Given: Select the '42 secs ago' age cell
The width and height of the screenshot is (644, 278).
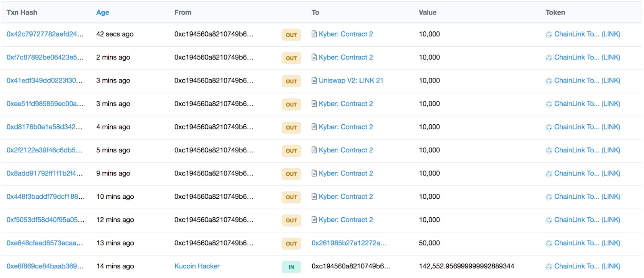Looking at the screenshot, I should [115, 34].
